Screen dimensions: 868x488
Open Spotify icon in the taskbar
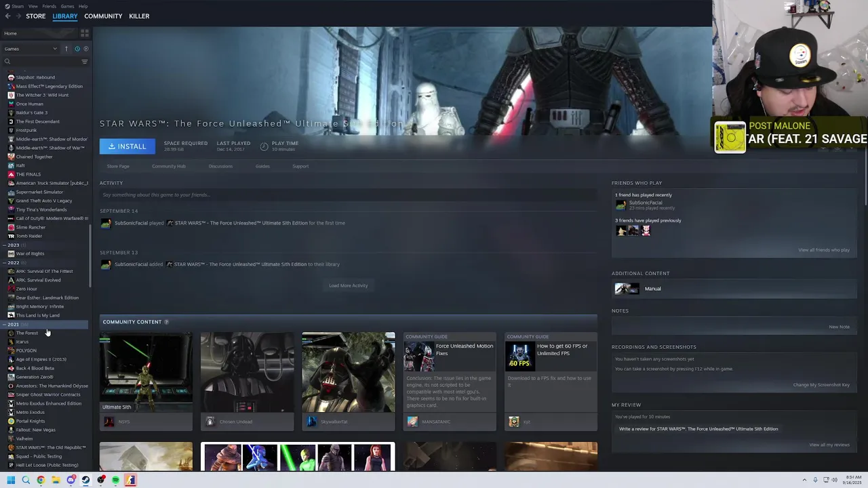(115, 480)
